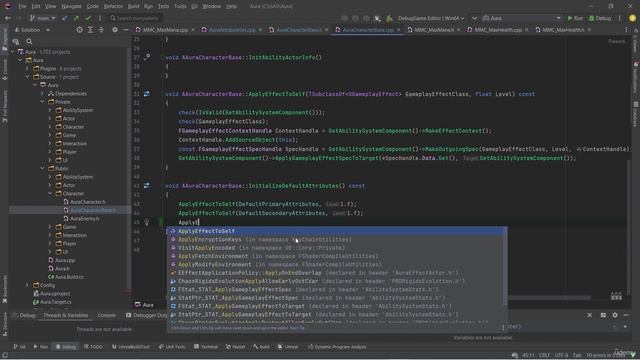Open the debug panel settings gear
Viewport: 640px width, 360px height.
[615, 315]
